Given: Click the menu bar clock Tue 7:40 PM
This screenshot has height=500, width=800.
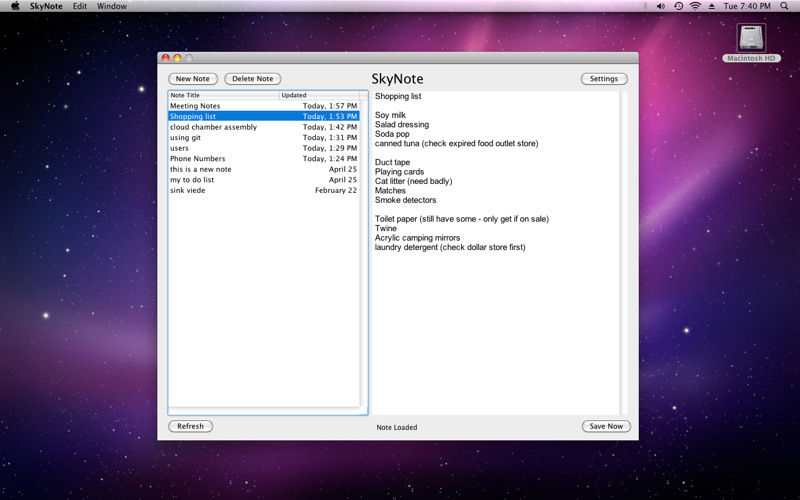Looking at the screenshot, I should (x=747, y=6).
